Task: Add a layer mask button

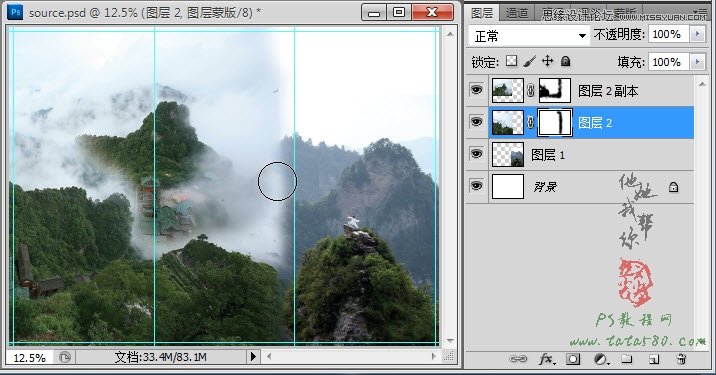Action: (x=573, y=359)
